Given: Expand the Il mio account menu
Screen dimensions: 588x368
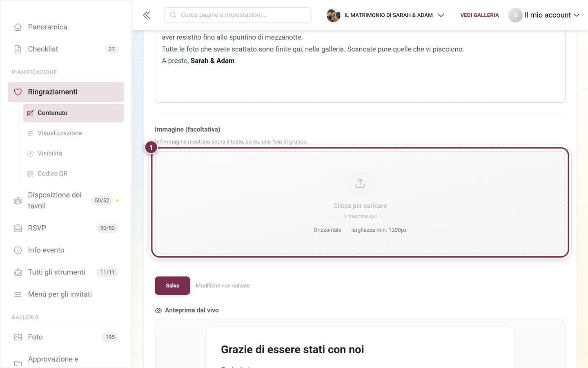Looking at the screenshot, I should pyautogui.click(x=544, y=15).
